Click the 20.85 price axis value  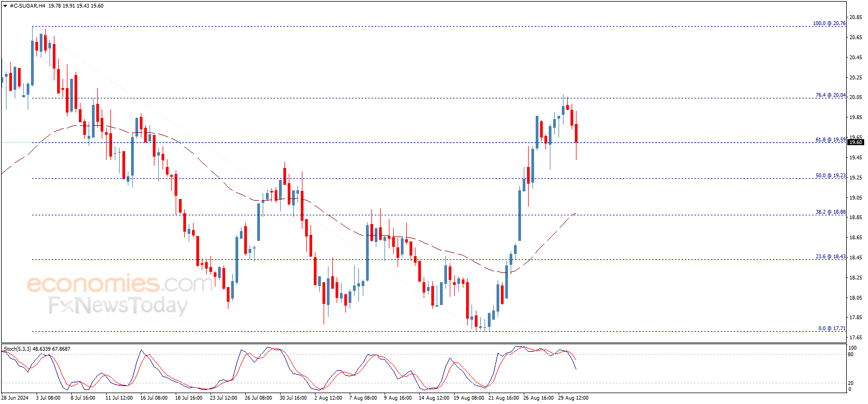click(x=856, y=17)
